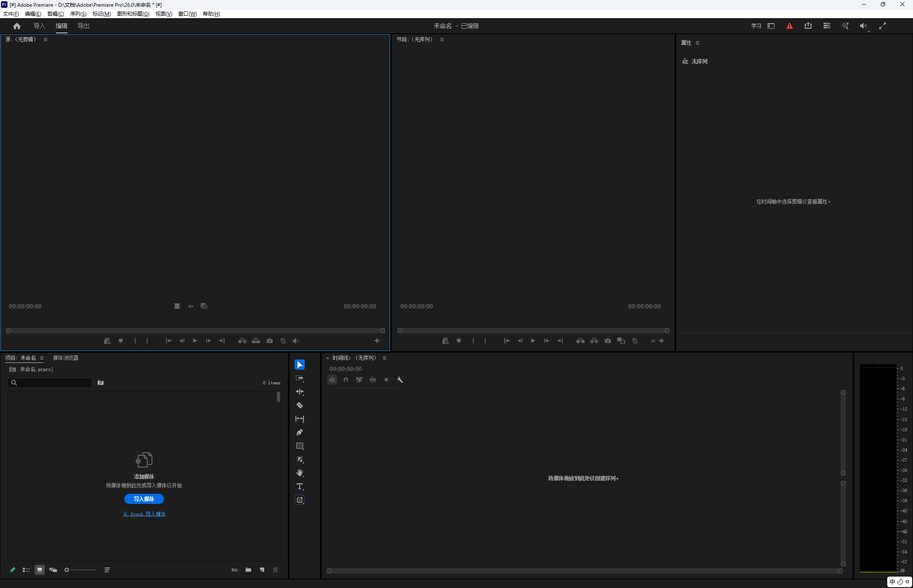Switch Project panel to list view
The image size is (913, 588).
coord(26,570)
